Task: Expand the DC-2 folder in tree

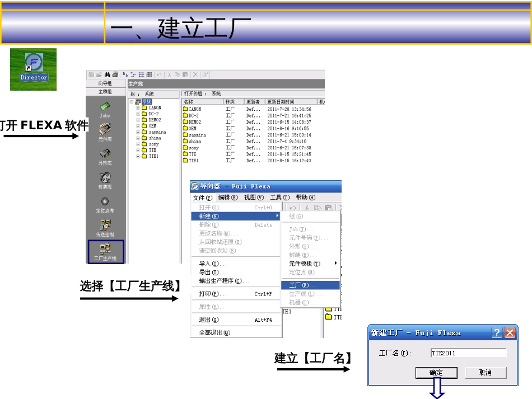Action: [138, 114]
